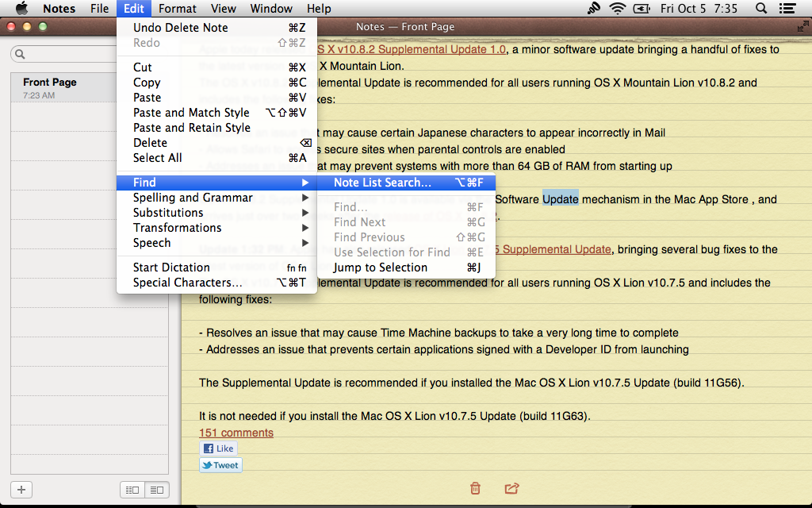Image resolution: width=812 pixels, height=508 pixels.
Task: Click the Facebook Like button
Action: pyautogui.click(x=219, y=448)
